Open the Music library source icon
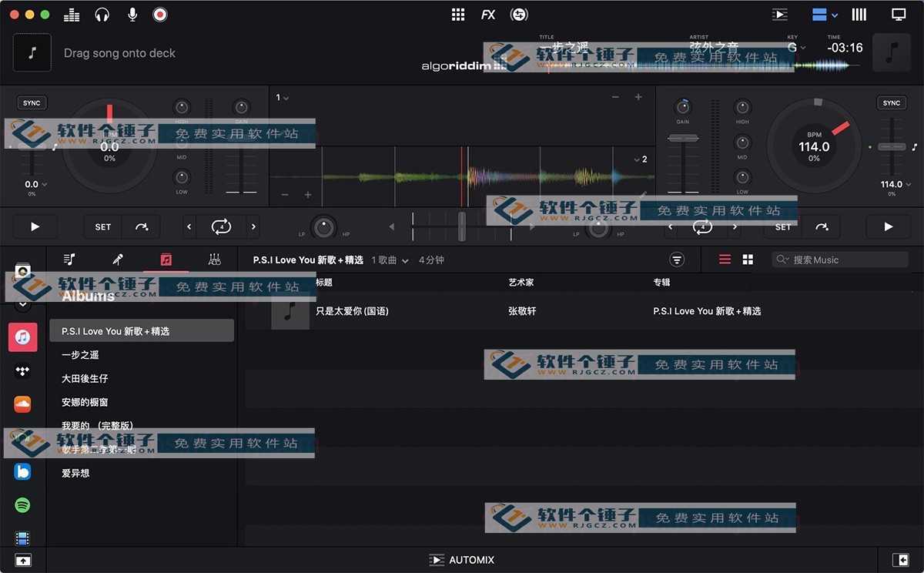 (23, 337)
